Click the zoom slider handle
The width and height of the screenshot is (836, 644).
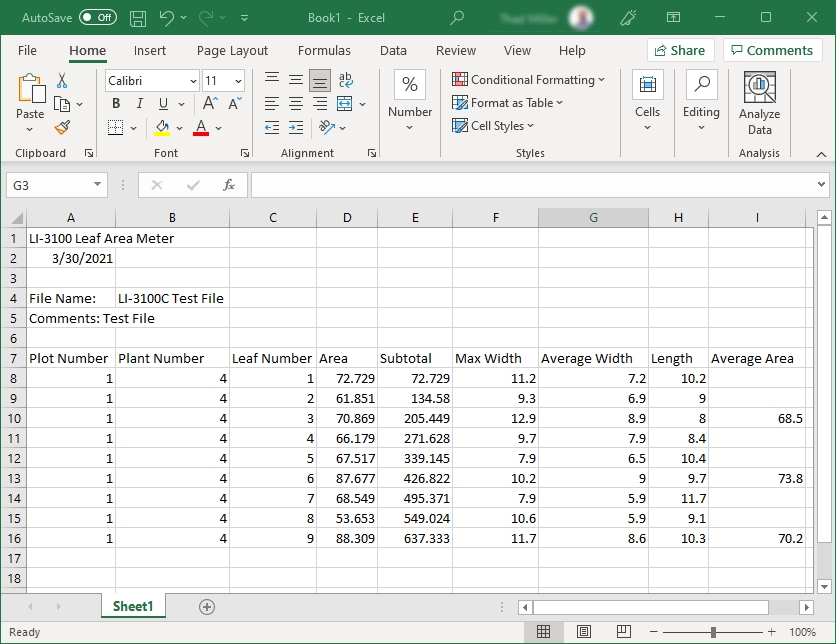tap(713, 632)
